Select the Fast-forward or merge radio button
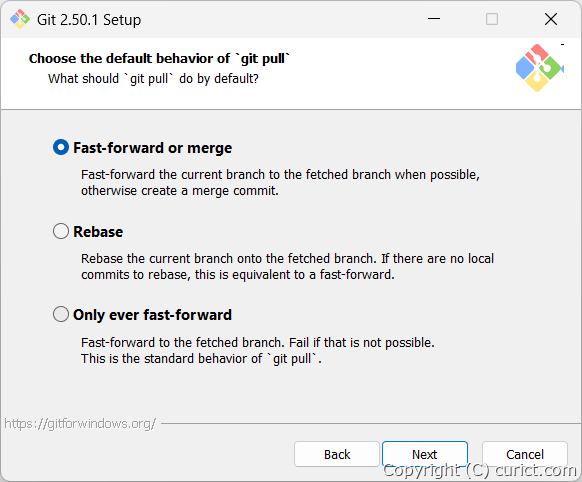 point(61,147)
